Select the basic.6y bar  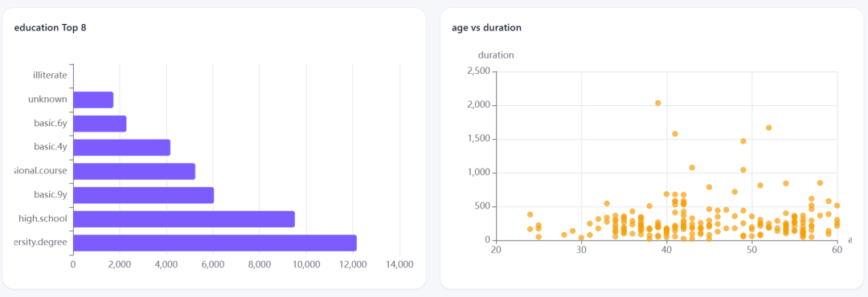pos(100,124)
